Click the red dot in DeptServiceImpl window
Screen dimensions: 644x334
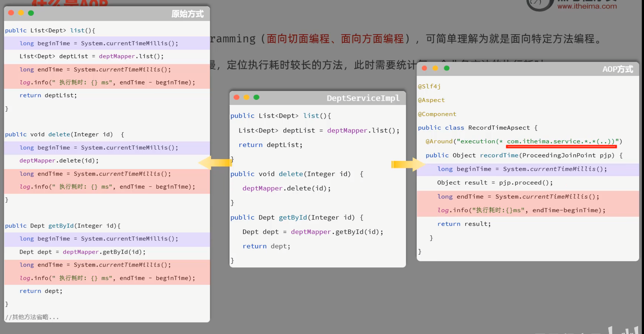pos(236,98)
